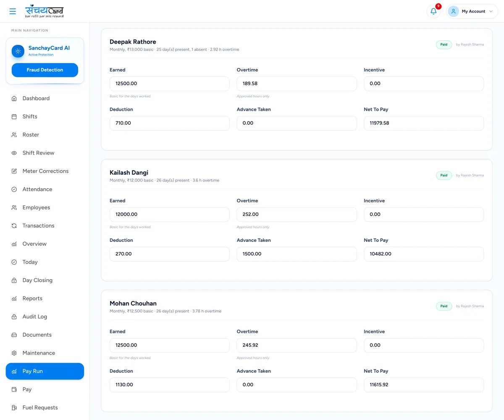The height and width of the screenshot is (420, 504).
Task: Click Deepak Rathore's Deduction field
Action: (x=170, y=123)
